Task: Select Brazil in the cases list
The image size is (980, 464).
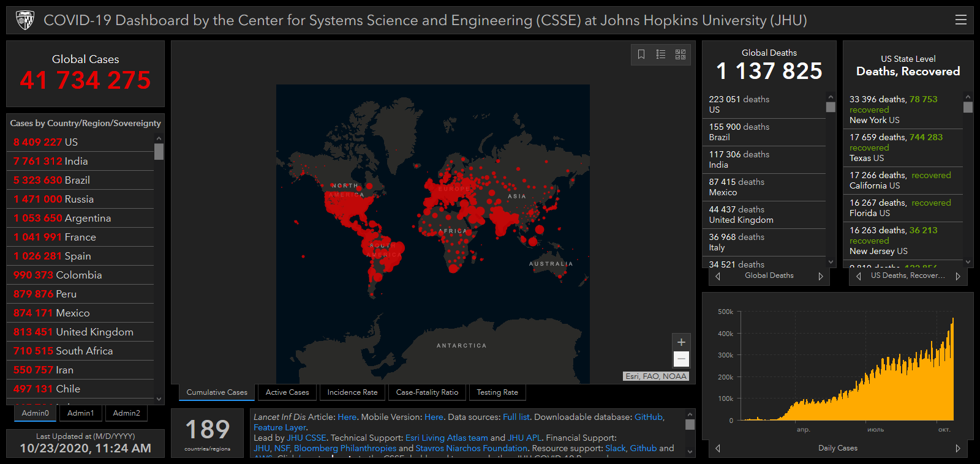Action: point(81,180)
